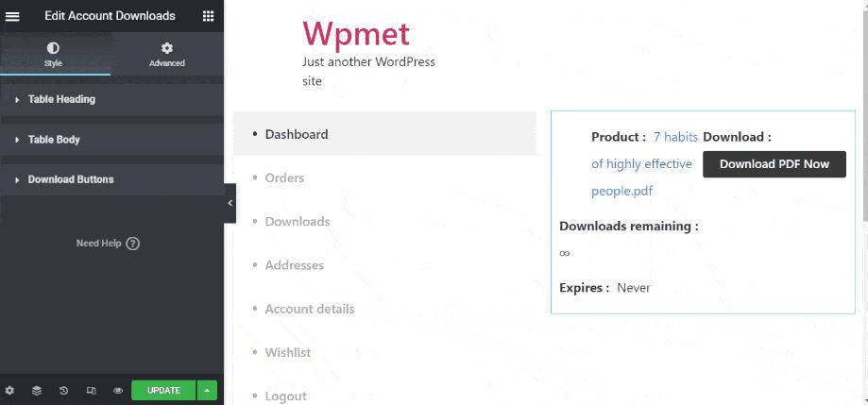Click the 'Downloads remaining :' label
The width and height of the screenshot is (868, 405).
tap(629, 227)
